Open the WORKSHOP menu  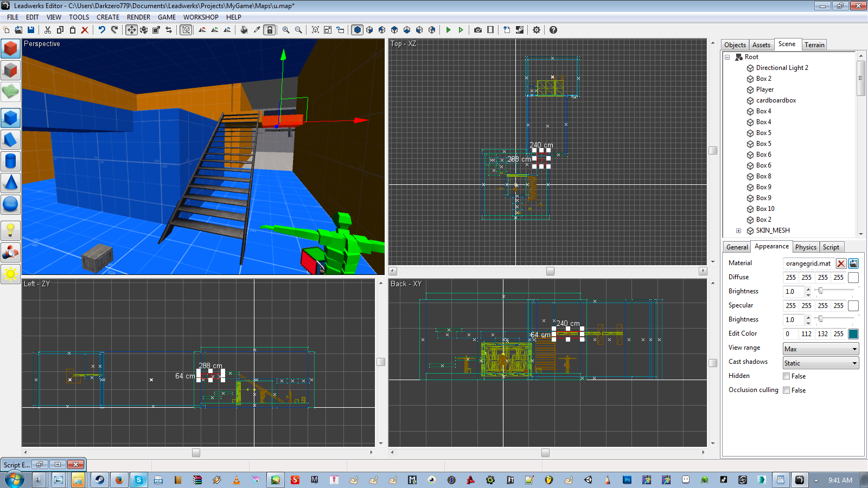point(201,17)
